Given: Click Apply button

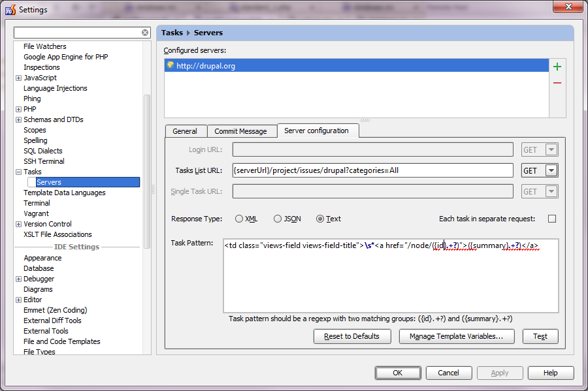Looking at the screenshot, I should coord(500,373).
